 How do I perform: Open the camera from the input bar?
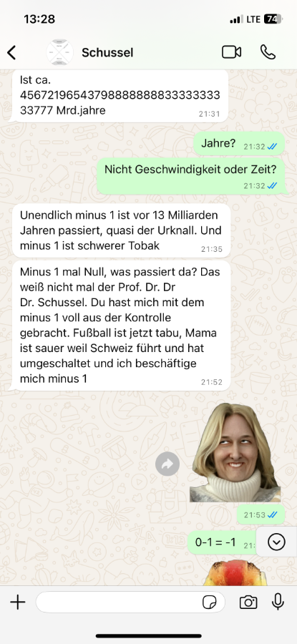248,602
